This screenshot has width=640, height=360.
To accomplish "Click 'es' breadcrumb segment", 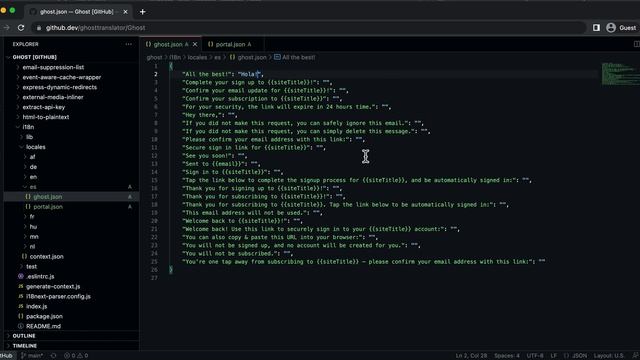I will click(x=218, y=58).
